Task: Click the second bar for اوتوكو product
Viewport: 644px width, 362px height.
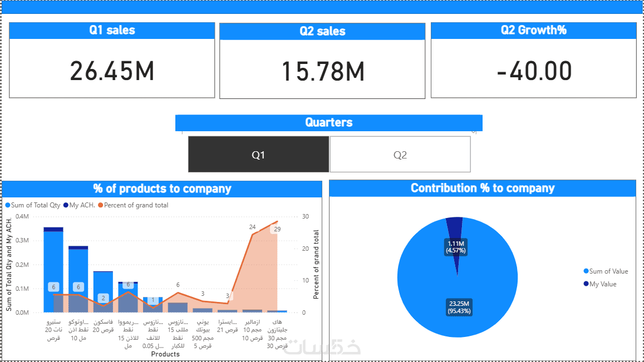Action: pos(78,279)
